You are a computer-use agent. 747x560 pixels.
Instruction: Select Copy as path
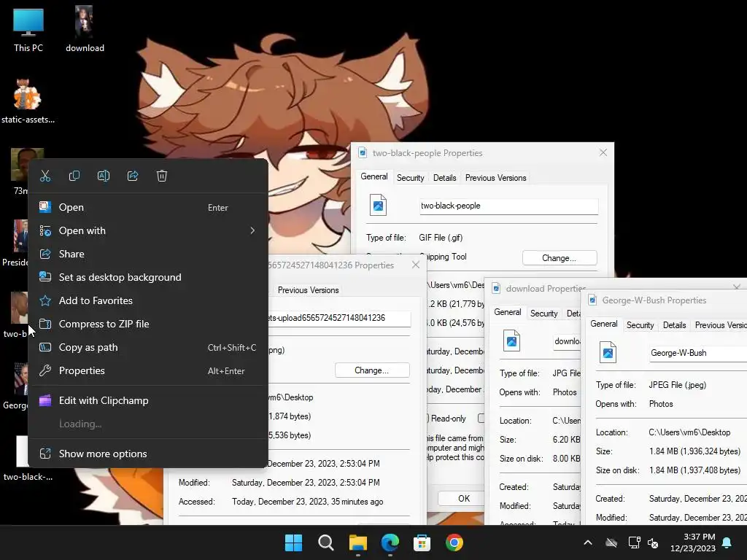(x=147, y=348)
